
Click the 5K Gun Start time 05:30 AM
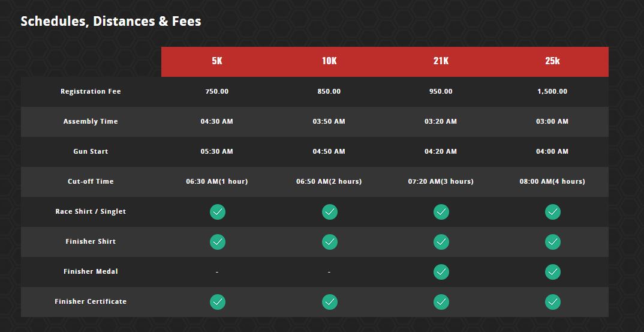(217, 152)
